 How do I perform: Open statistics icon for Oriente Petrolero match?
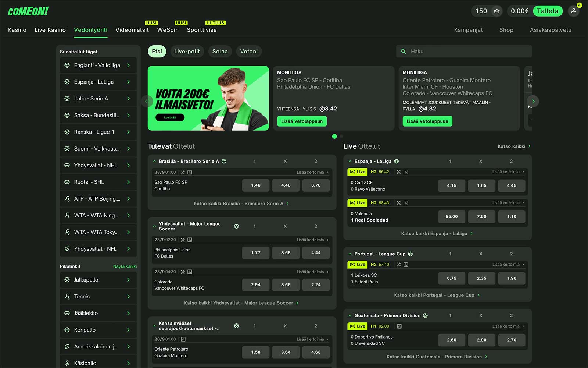tap(183, 339)
